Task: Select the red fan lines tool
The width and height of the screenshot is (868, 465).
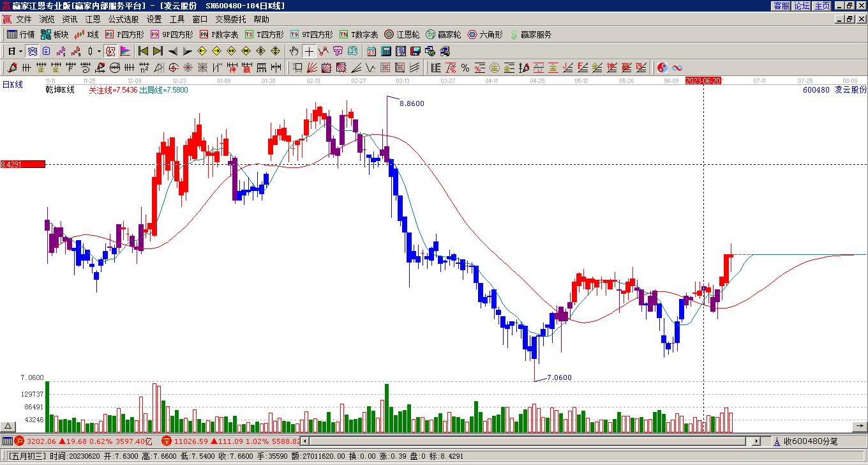Action: (311, 68)
